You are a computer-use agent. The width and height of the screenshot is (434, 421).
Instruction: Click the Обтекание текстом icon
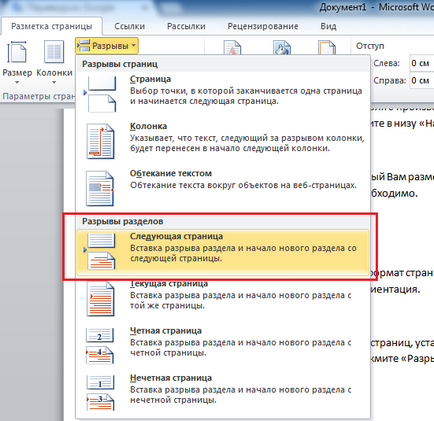[100, 188]
